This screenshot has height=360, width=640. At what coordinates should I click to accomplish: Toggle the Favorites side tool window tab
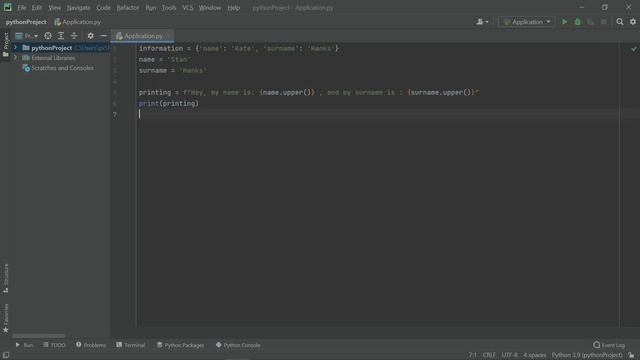(x=6, y=318)
